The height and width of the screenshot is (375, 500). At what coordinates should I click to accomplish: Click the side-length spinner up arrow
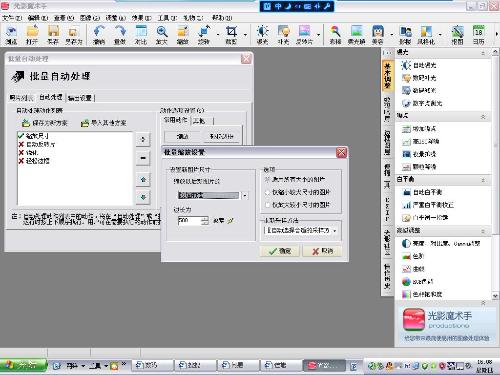(205, 218)
